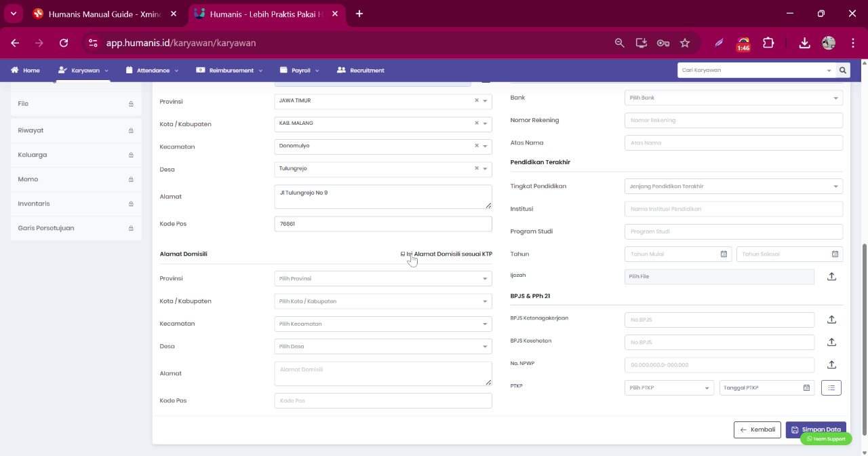Viewport: 868px width, 456px height.
Task: Clear the Tulungrejo desa selection
Action: pos(477,168)
